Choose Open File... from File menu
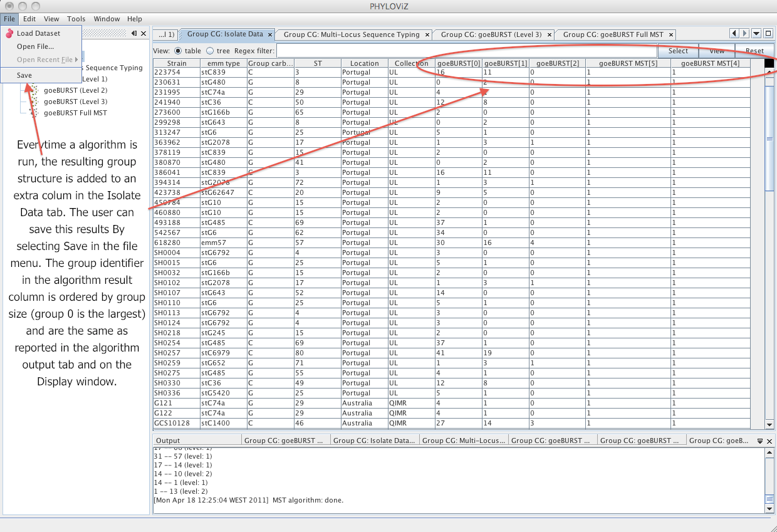 41,46
